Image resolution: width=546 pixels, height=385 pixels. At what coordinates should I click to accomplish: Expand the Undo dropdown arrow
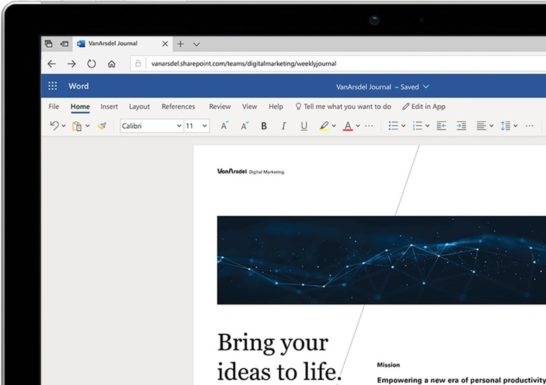click(x=64, y=126)
